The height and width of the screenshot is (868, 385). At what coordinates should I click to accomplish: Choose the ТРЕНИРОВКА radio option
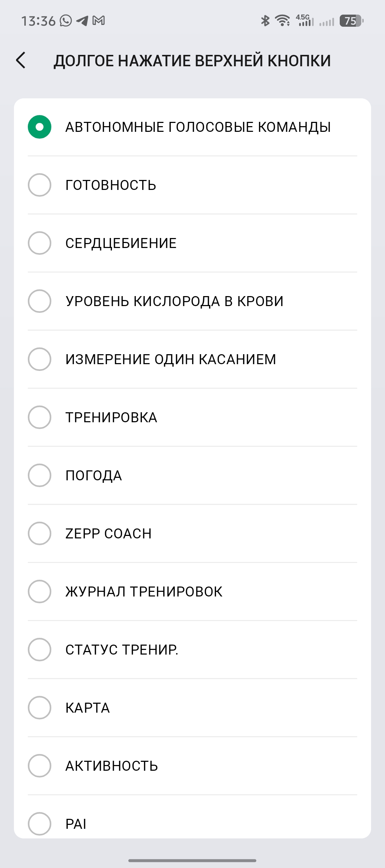[x=40, y=417]
